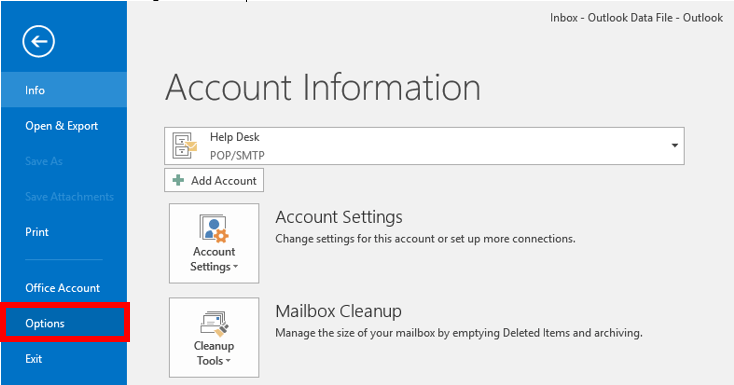Click the Account Information page title
734x385 pixels.
pyautogui.click(x=323, y=87)
